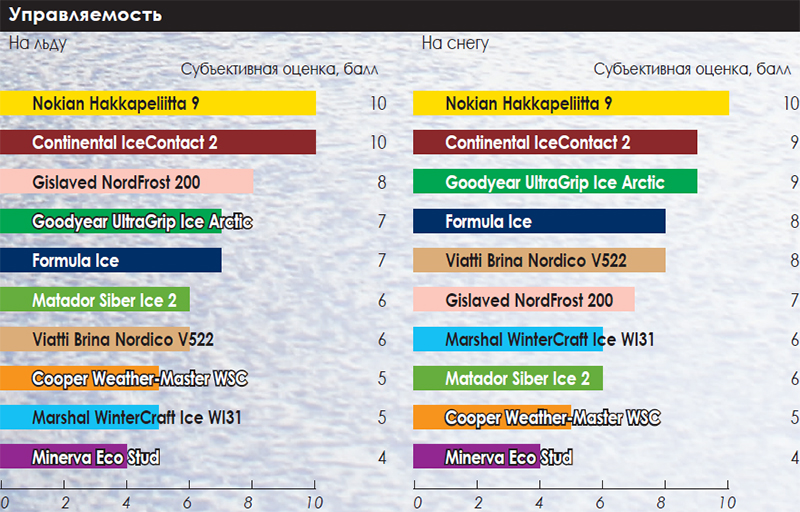Viewport: 800px width, 512px height.
Task: Select dark blue Formula Ice bar on ice chart
Action: [110, 260]
